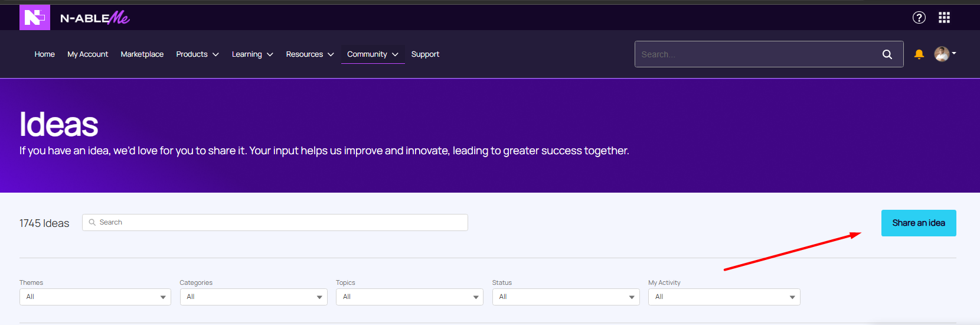Open the Community menu
This screenshot has width=980, height=325.
373,54
